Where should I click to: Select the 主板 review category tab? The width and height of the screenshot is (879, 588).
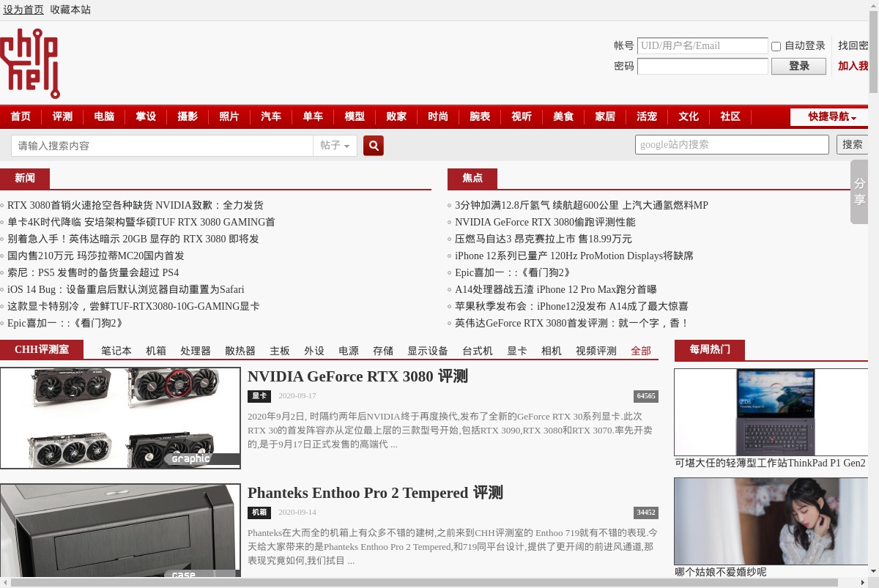point(280,351)
